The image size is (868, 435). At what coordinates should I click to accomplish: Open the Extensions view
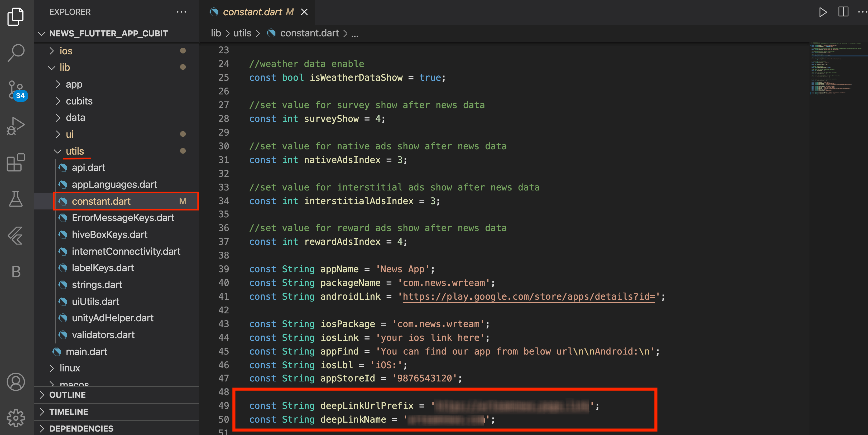(16, 163)
